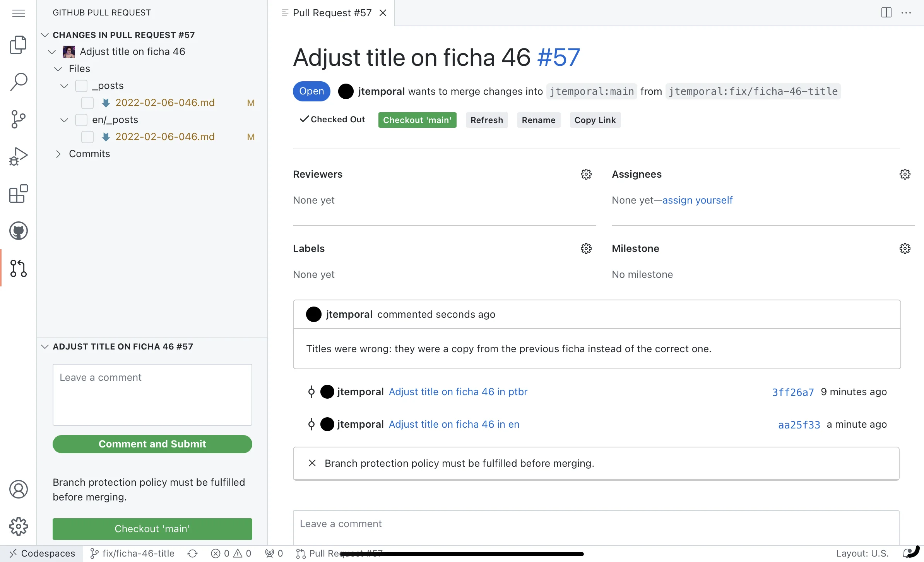
Task: Open the Accounts icon in activity bar
Action: [18, 489]
